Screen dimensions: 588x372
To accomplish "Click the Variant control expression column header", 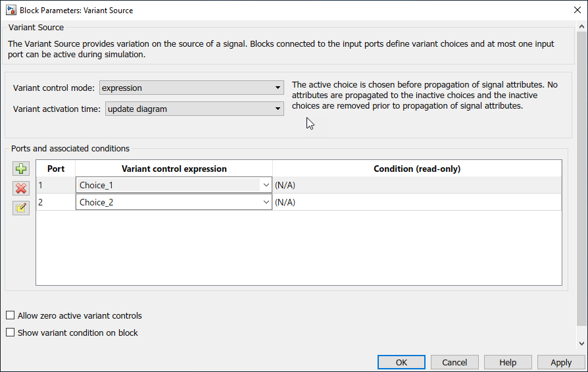I will [174, 169].
